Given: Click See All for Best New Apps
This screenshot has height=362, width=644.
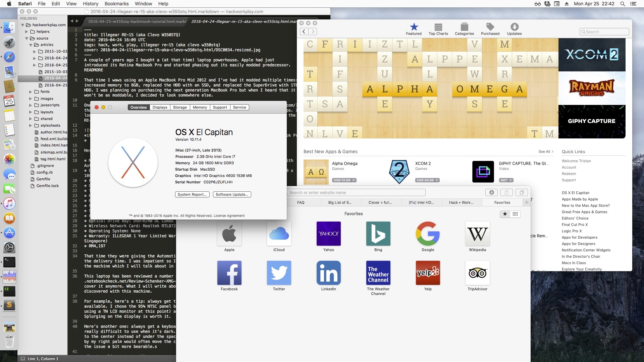Looking at the screenshot, I should (x=546, y=152).
